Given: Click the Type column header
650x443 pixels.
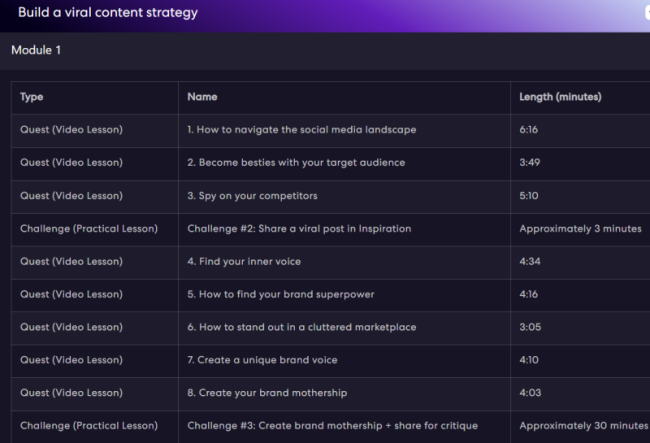Looking at the screenshot, I should pyautogui.click(x=32, y=97).
